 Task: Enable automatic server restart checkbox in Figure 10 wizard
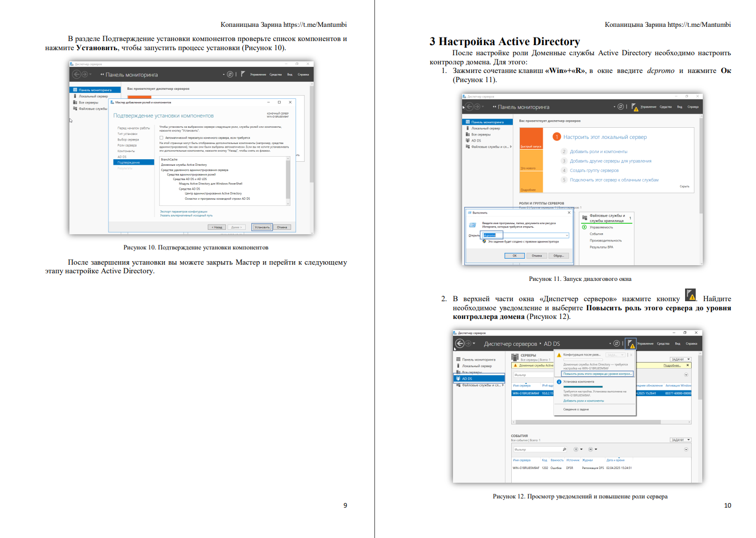coord(162,137)
